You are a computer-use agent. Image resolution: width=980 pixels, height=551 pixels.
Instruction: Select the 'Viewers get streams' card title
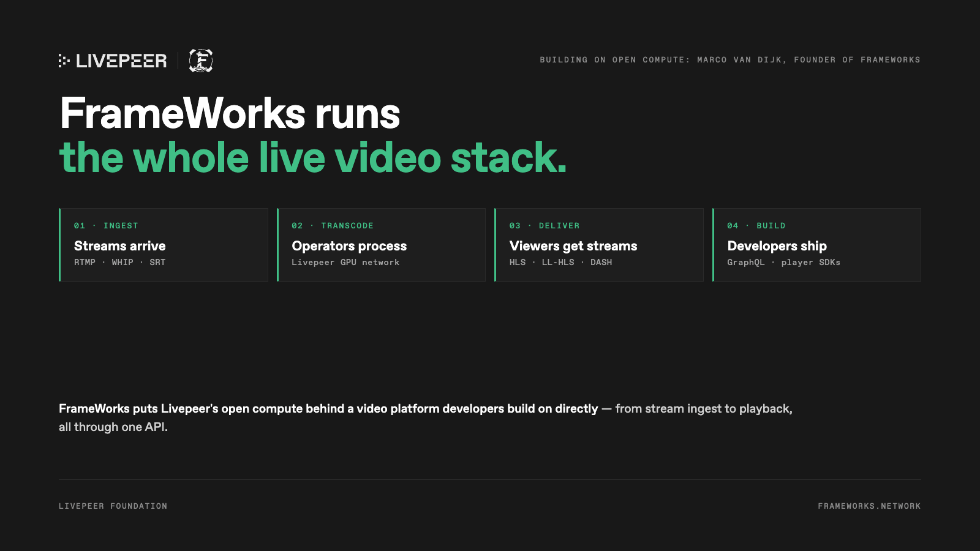[x=573, y=246]
